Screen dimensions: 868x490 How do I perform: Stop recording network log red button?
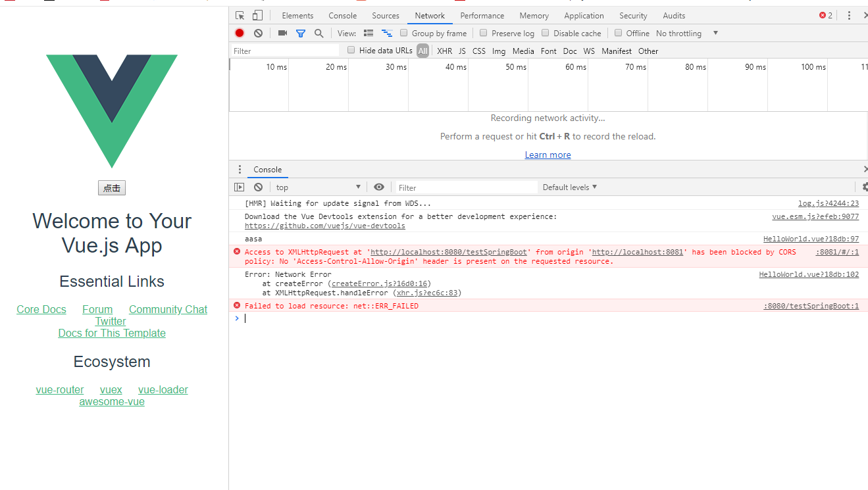click(239, 33)
